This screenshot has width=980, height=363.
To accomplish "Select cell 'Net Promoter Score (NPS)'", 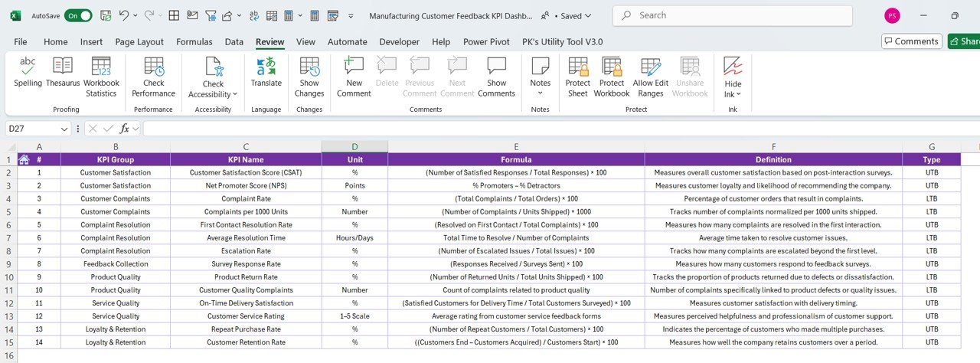I will 246,185.
